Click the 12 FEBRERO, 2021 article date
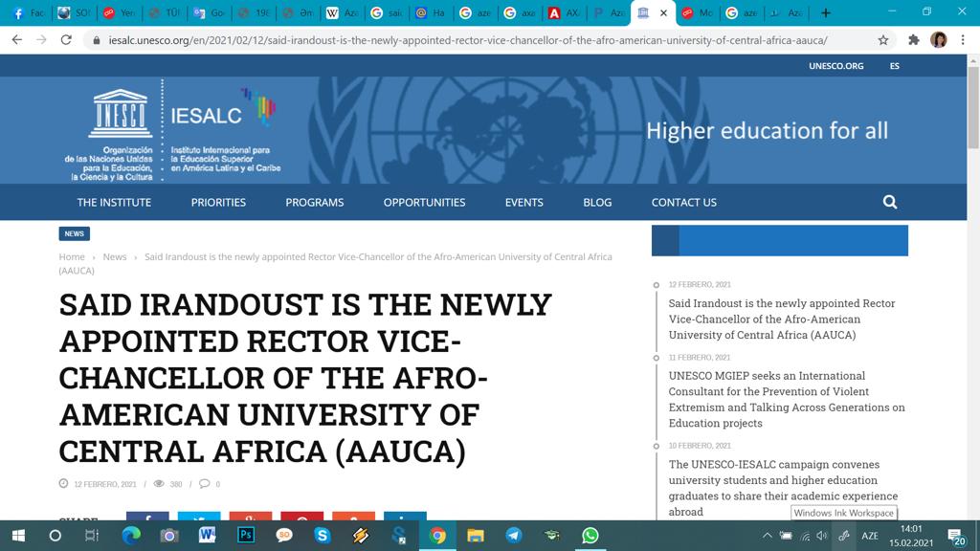This screenshot has height=551, width=980. click(x=105, y=484)
